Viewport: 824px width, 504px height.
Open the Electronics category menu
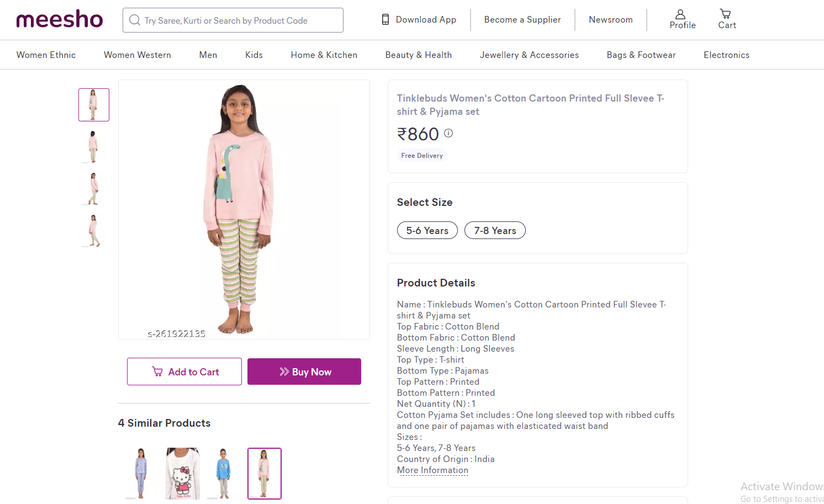coord(726,55)
